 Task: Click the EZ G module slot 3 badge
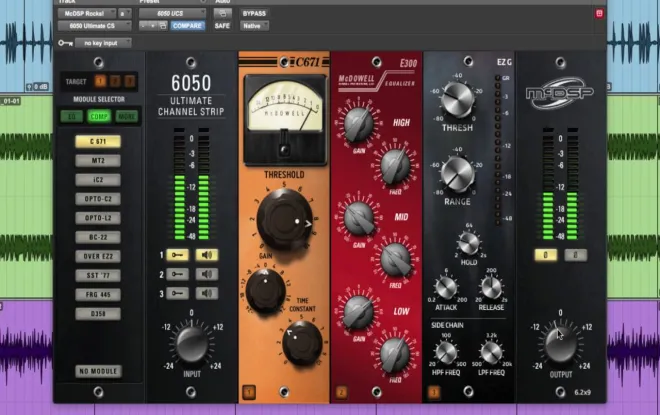tap(434, 392)
